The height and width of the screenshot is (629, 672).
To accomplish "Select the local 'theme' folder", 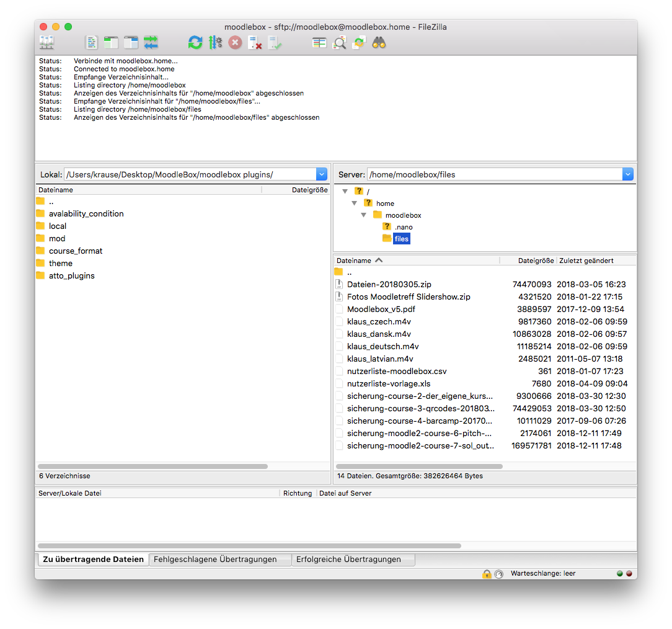I will pyautogui.click(x=183, y=263).
